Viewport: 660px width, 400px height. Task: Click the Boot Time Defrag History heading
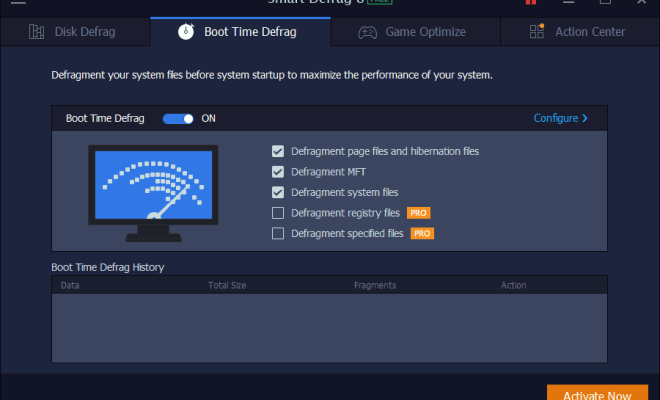pos(108,267)
